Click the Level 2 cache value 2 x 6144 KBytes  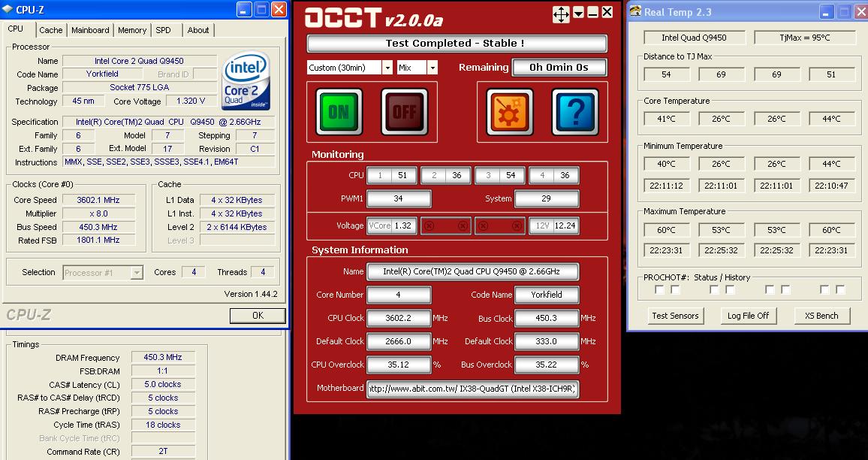pyautogui.click(x=237, y=227)
